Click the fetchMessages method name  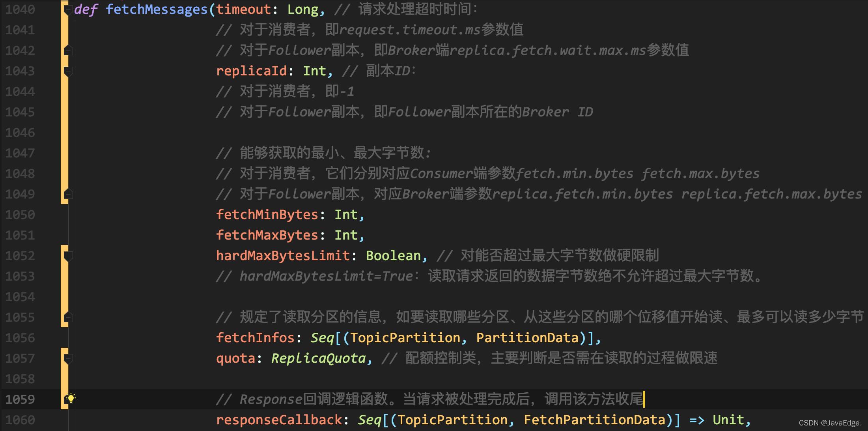[157, 9]
